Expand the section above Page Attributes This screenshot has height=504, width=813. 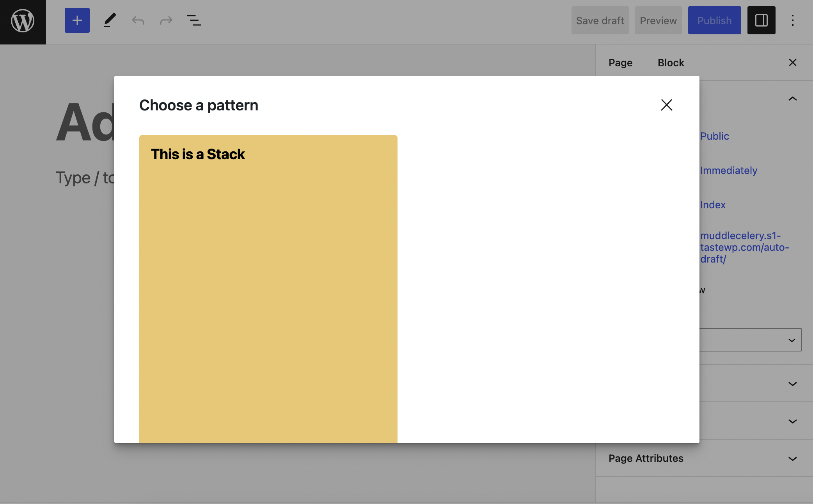point(792,421)
